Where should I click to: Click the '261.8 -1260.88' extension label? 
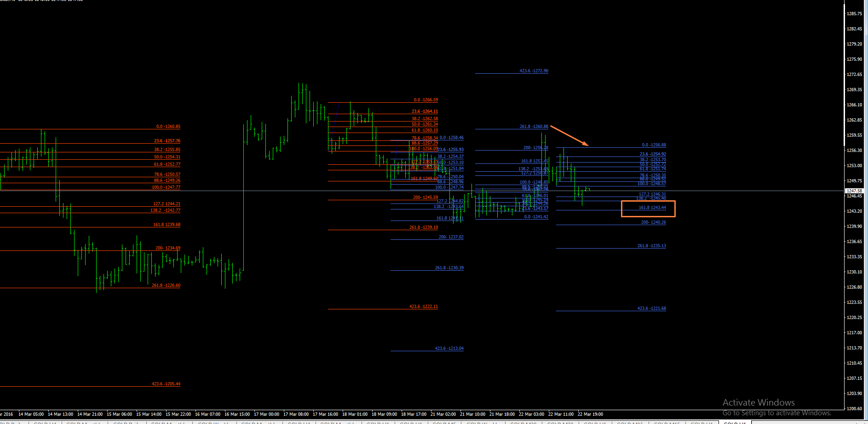click(x=534, y=127)
